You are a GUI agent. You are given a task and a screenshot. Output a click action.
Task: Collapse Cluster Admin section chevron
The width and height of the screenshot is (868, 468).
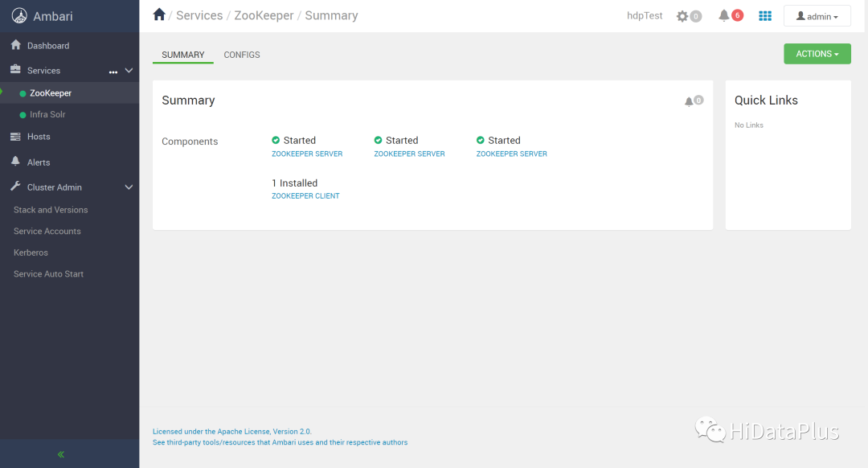click(129, 187)
